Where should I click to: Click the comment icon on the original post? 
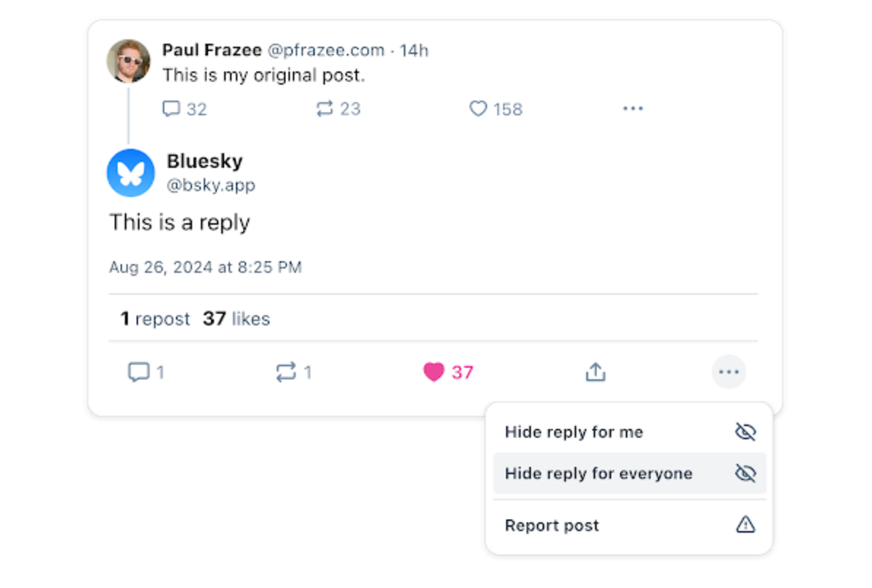170,108
